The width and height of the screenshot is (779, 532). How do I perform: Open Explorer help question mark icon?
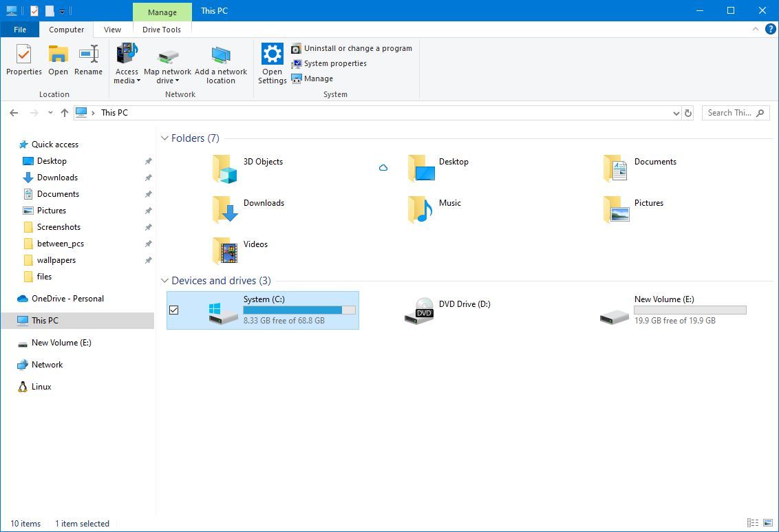[770, 30]
